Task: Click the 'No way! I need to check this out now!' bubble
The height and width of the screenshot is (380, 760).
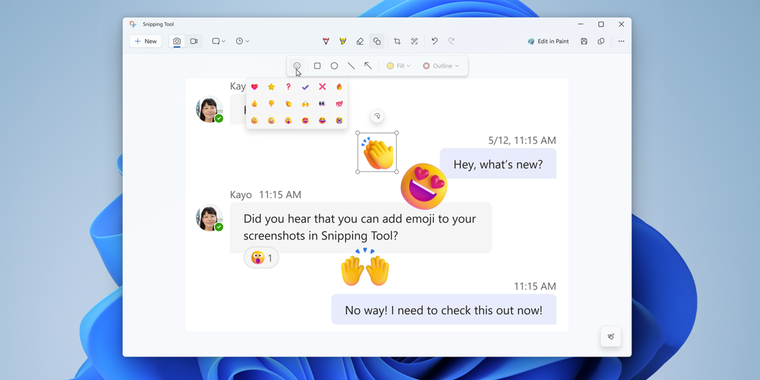Action: pyautogui.click(x=443, y=310)
